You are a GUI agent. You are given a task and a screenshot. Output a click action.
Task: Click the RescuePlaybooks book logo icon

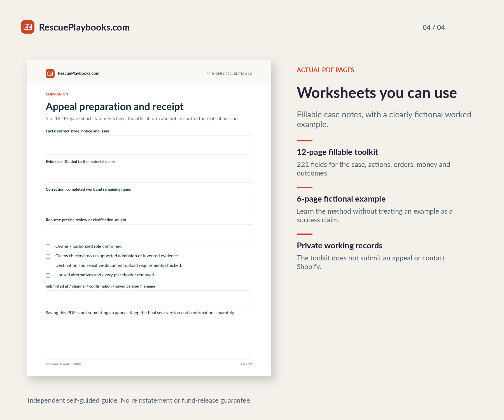pyautogui.click(x=28, y=27)
